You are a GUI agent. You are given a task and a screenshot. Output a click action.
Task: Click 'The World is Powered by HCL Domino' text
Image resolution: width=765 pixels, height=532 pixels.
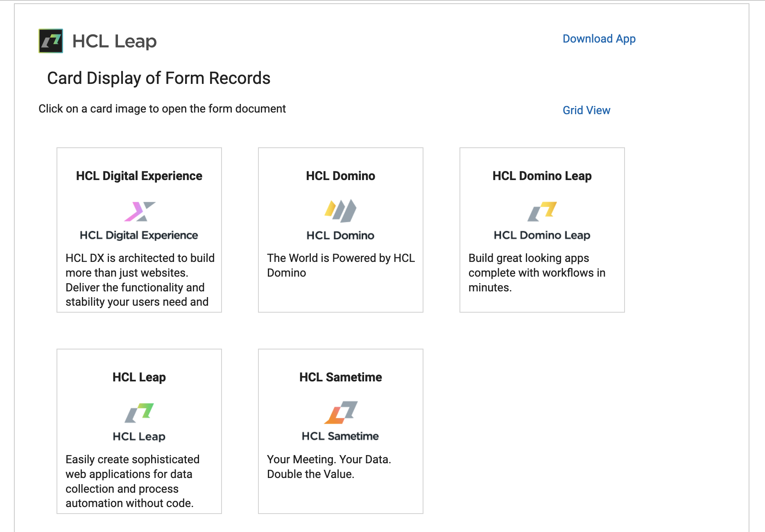[341, 265]
